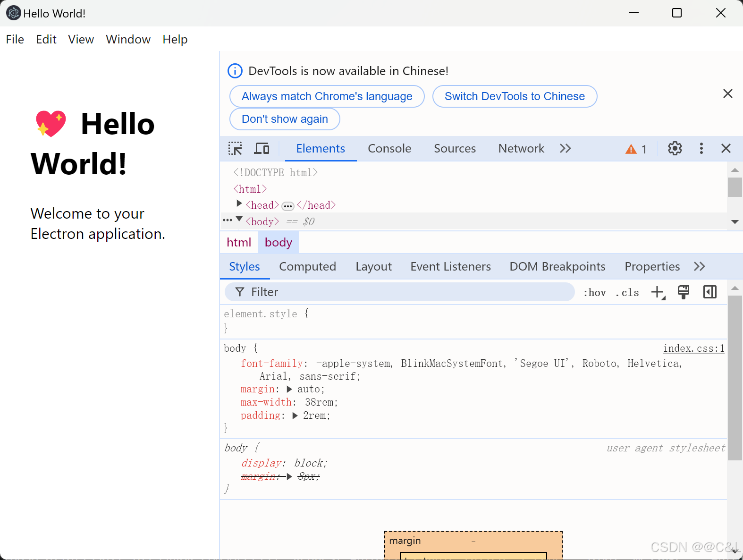Expand the collapsed head contents ellipsis
Screen dimensions: 743x560
click(x=288, y=206)
